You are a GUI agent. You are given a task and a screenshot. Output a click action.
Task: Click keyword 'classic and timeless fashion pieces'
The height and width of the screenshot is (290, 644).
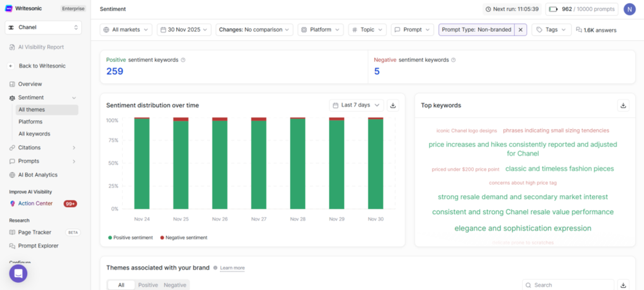[559, 169]
